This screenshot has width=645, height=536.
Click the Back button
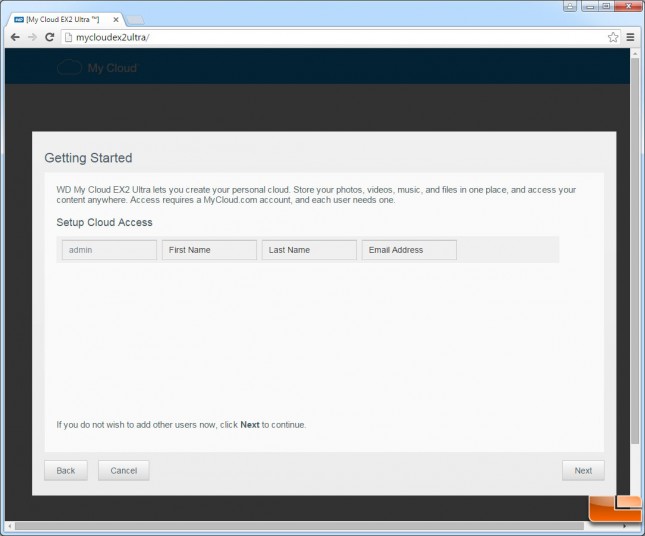66,470
